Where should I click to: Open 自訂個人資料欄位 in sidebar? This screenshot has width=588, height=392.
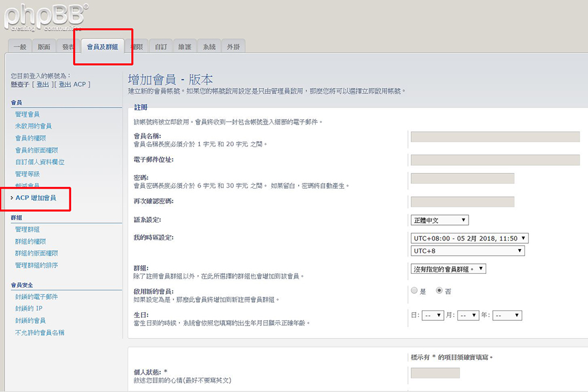40,162
